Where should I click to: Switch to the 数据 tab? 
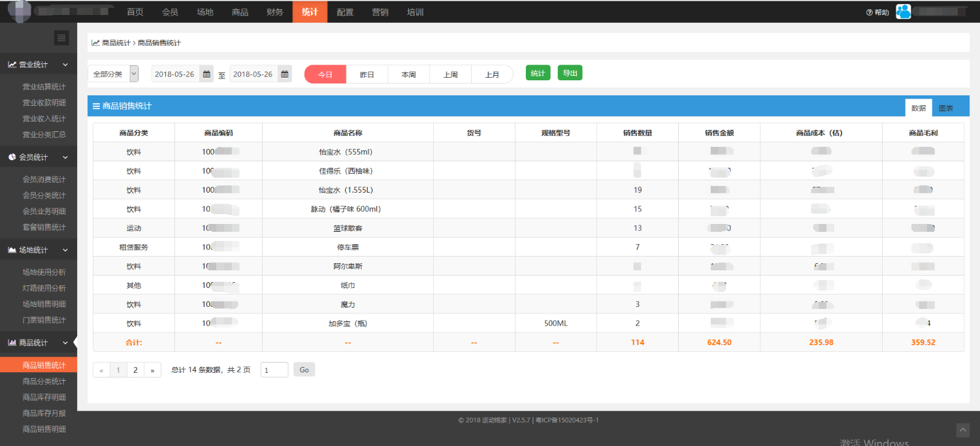tap(919, 108)
